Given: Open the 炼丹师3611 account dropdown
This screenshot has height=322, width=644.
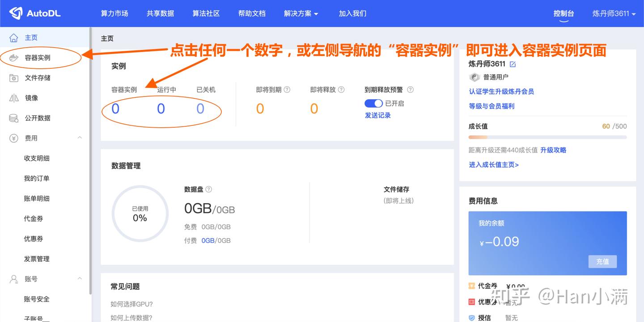Looking at the screenshot, I should click(x=614, y=13).
